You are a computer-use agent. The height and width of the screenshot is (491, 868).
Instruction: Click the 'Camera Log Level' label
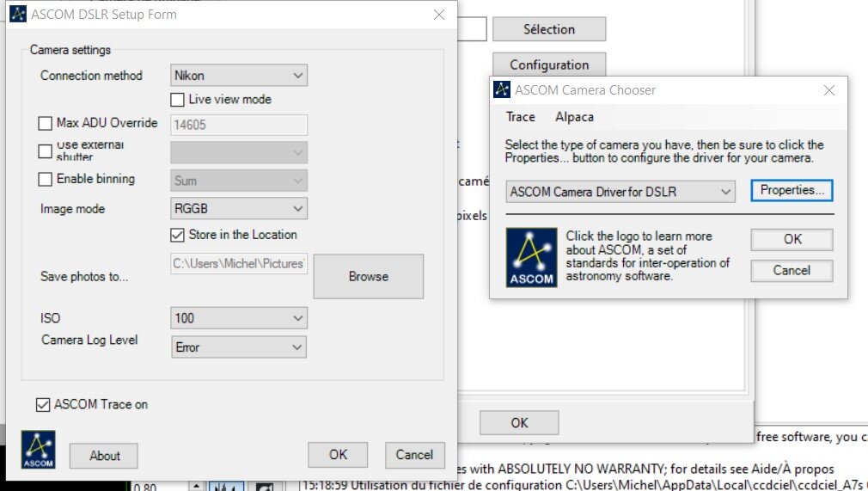(x=89, y=341)
